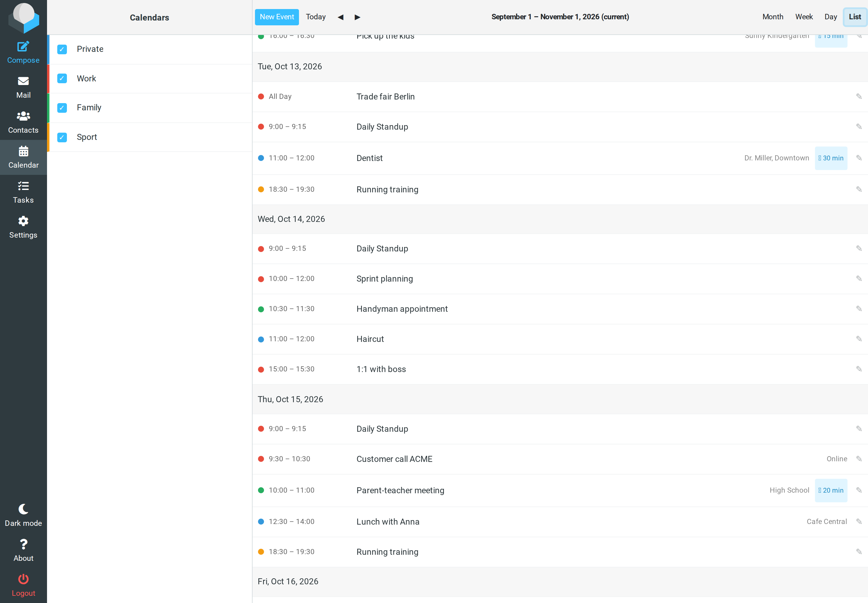868x603 pixels.
Task: Uncheck the Private calendar checkbox
Action: click(x=62, y=49)
